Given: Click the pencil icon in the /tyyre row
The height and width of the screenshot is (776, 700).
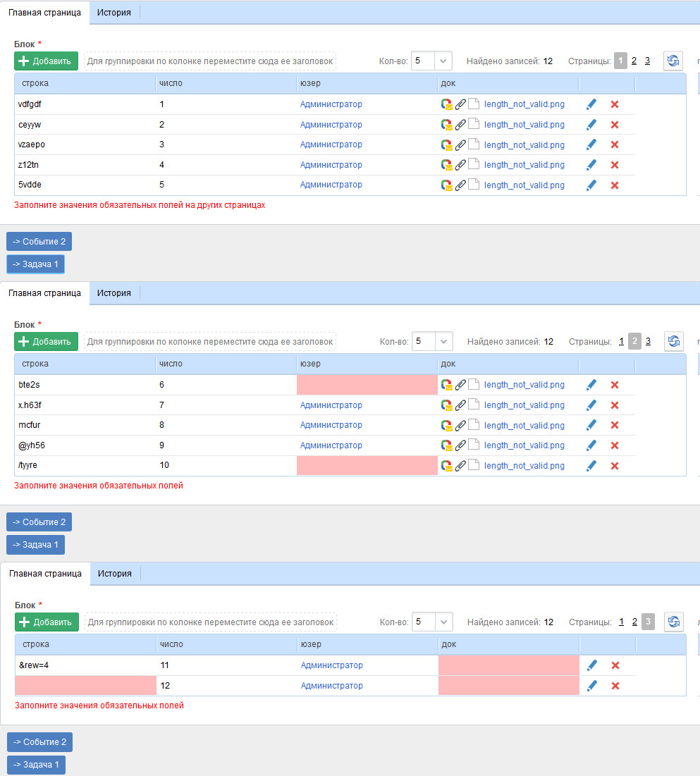Looking at the screenshot, I should pyautogui.click(x=591, y=466).
